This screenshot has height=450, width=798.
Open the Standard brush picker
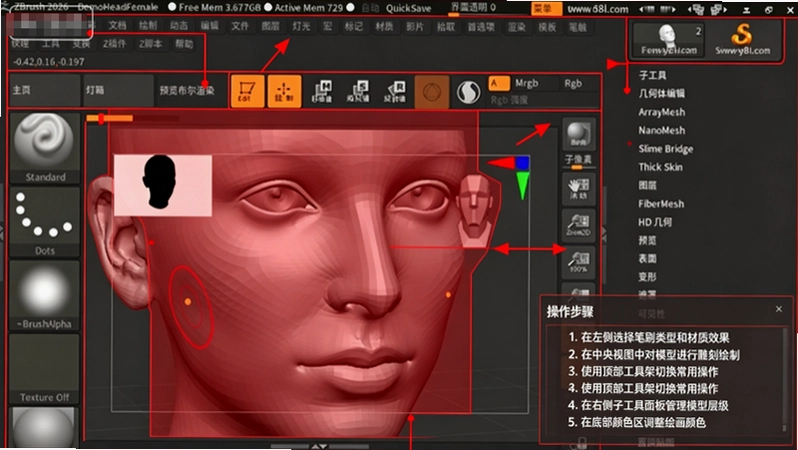(45, 148)
